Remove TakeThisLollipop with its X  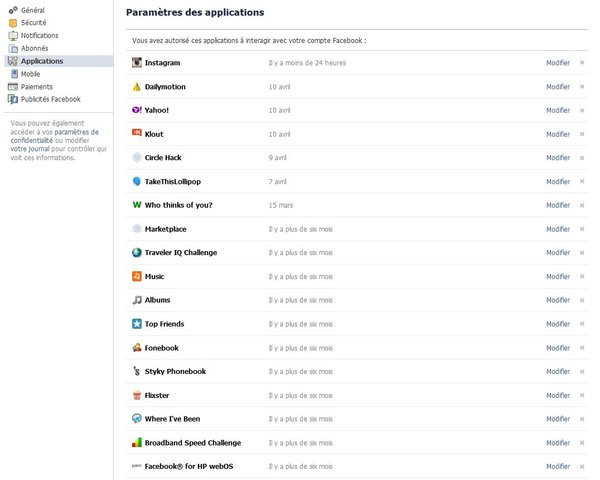click(x=582, y=181)
